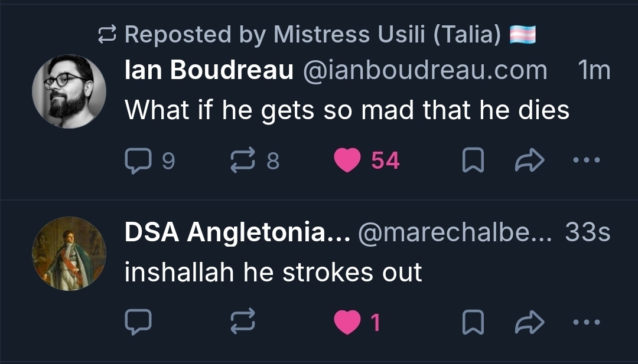Open more options for DSA Angletonia's post
The width and height of the screenshot is (638, 364).
(x=587, y=322)
